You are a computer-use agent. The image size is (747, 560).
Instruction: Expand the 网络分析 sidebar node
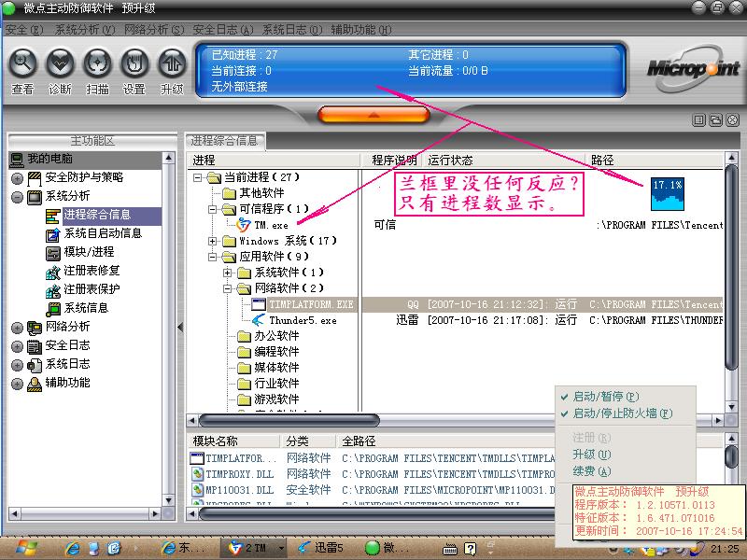(x=17, y=328)
